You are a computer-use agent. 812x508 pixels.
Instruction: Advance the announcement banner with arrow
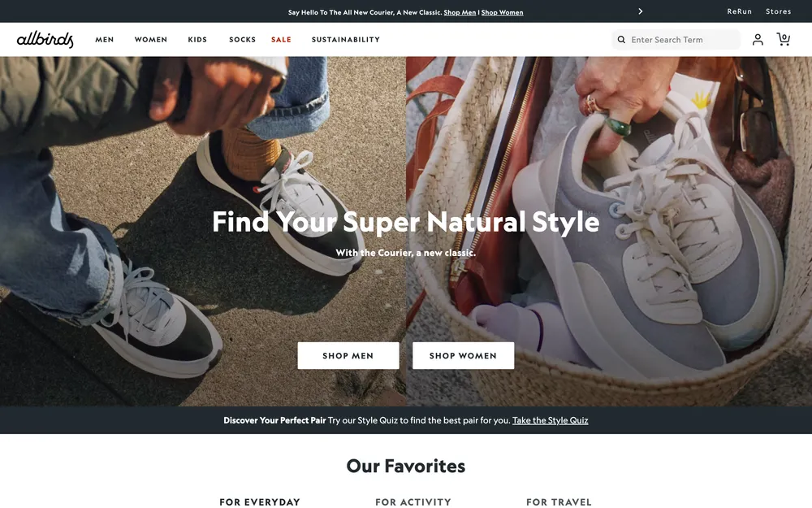(x=641, y=11)
